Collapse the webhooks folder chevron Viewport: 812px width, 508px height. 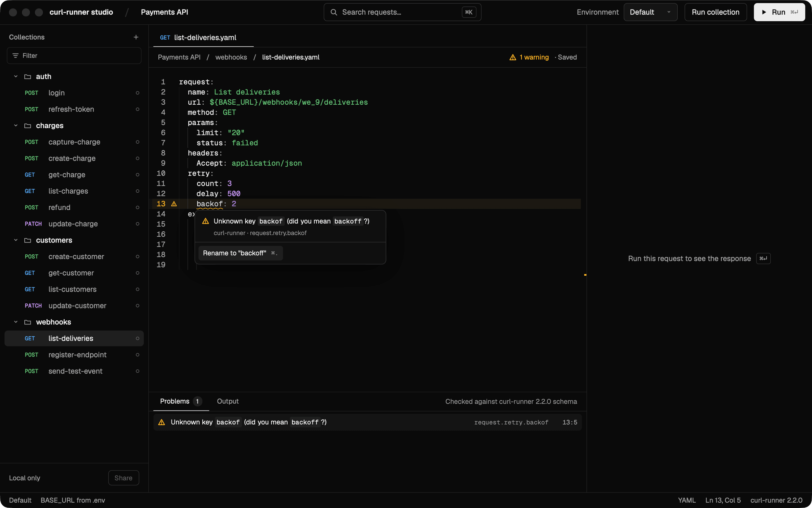coord(16,322)
